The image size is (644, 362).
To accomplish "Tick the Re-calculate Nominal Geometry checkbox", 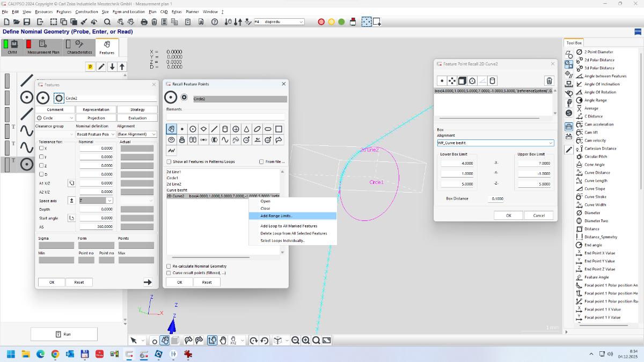I will click(170, 266).
